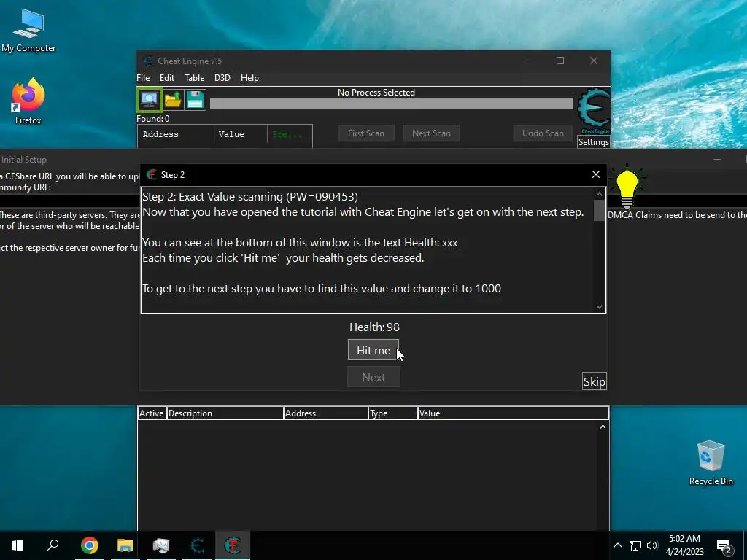This screenshot has height=560, width=747.
Task: Click the Next button in Step 2
Action: [373, 377]
